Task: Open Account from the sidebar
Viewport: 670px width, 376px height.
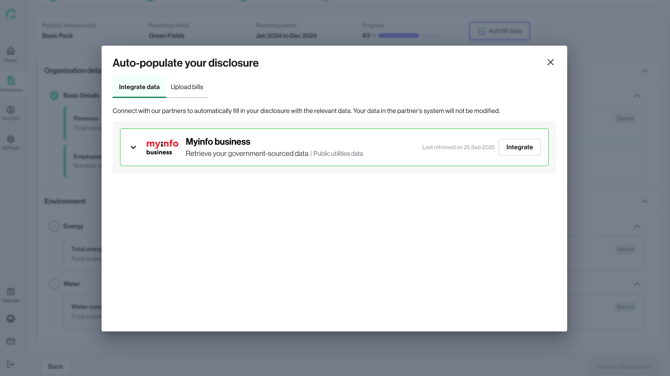Action: coord(11,113)
